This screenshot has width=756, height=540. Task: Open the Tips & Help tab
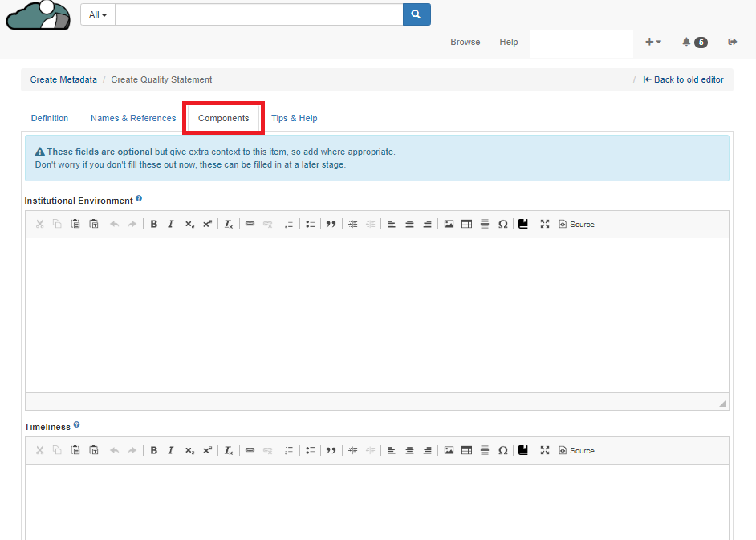pyautogui.click(x=295, y=118)
